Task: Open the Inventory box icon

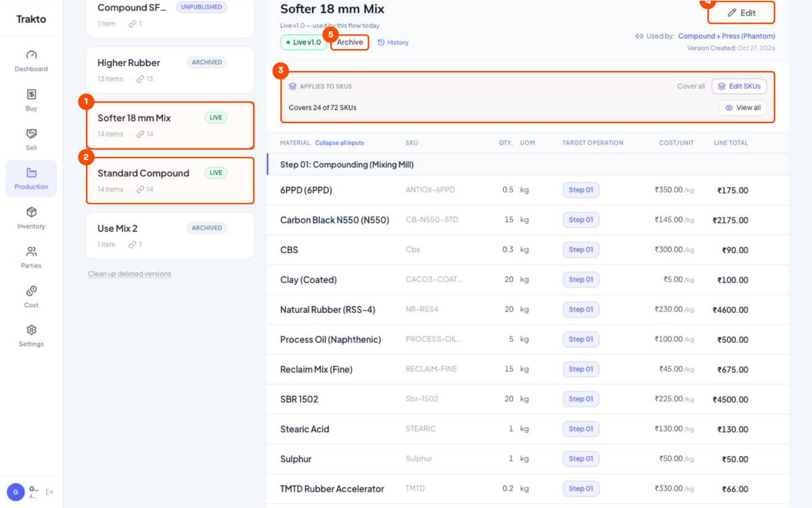Action: tap(31, 212)
